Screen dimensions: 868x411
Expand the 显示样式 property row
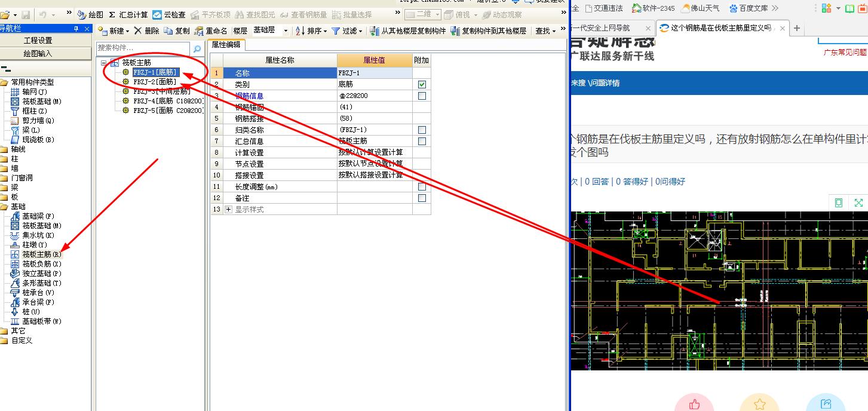pos(228,209)
